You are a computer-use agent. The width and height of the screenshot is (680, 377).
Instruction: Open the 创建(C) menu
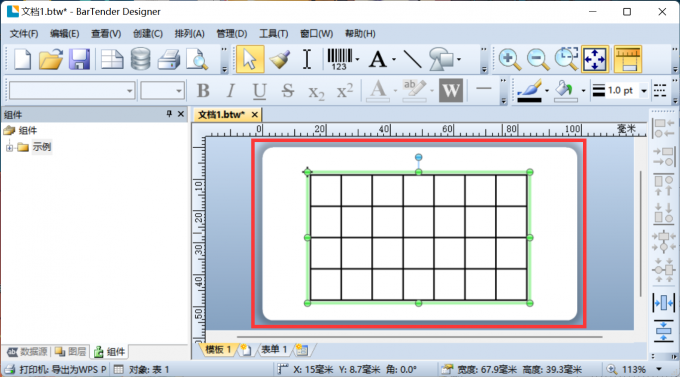click(x=147, y=34)
